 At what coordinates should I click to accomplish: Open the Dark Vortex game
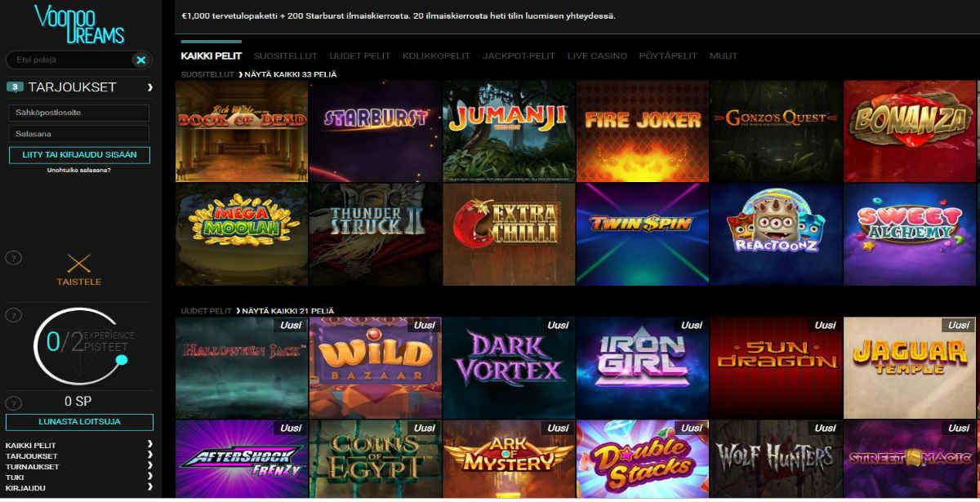pyautogui.click(x=510, y=368)
